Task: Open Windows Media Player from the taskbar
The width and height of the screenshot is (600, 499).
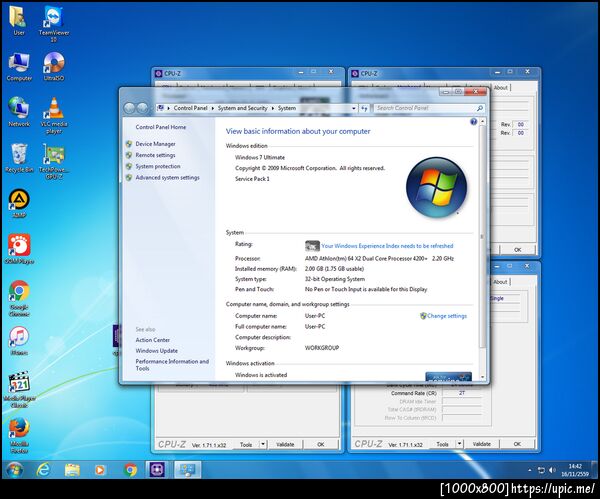Action: (x=100, y=470)
